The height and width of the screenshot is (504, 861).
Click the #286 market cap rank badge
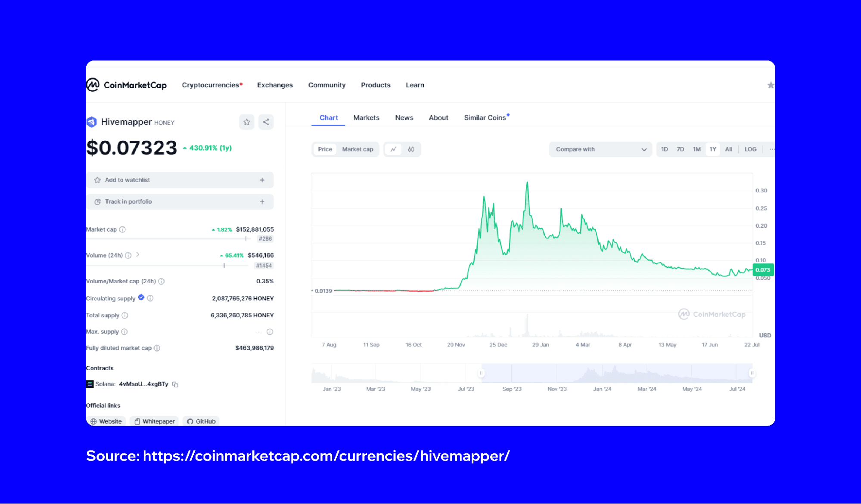point(265,238)
